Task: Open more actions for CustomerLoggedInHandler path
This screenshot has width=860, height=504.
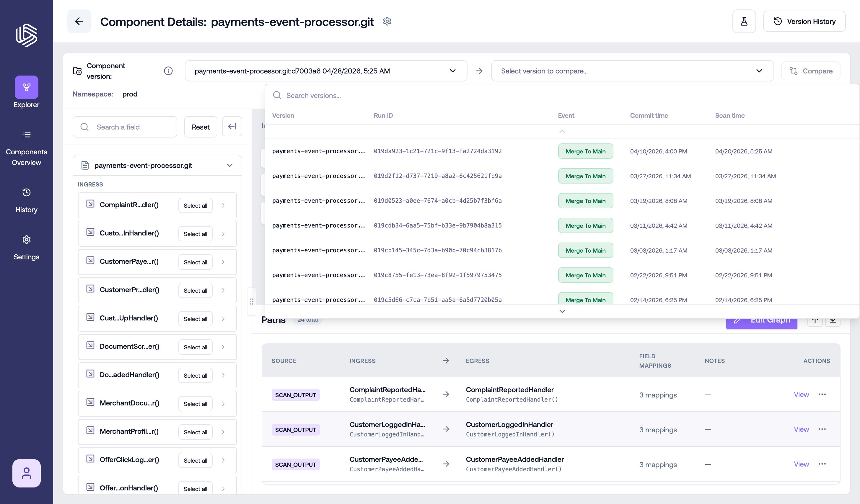Action: [x=822, y=429]
